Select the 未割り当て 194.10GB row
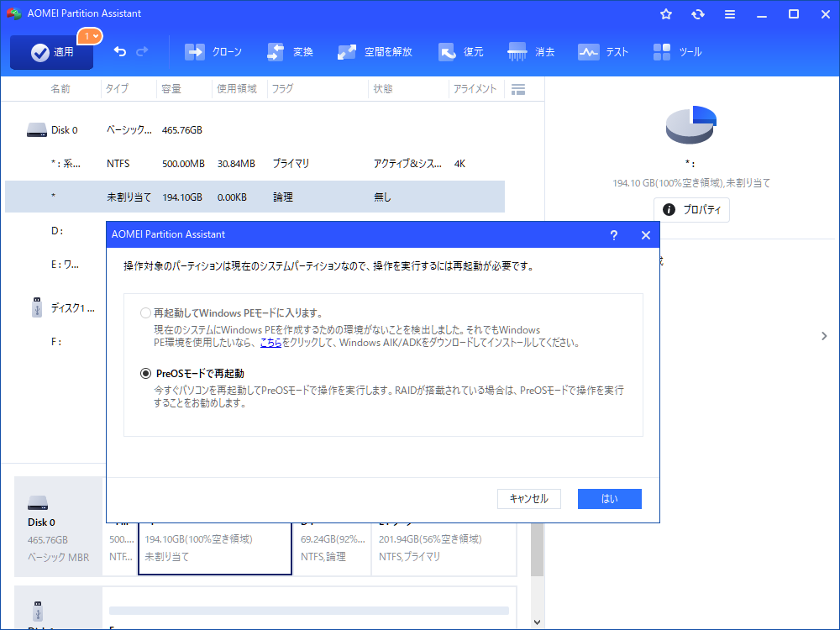Screen dimensions: 840x630 pyautogui.click(x=255, y=197)
